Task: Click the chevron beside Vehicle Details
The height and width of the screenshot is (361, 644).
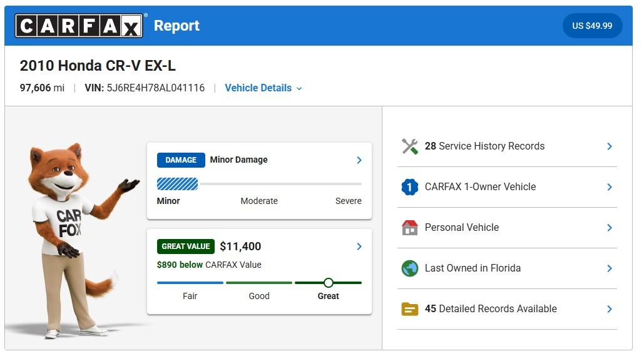Action: [299, 89]
